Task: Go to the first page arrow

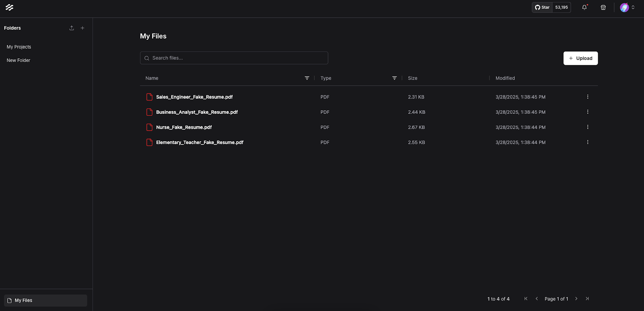Action: click(526, 299)
